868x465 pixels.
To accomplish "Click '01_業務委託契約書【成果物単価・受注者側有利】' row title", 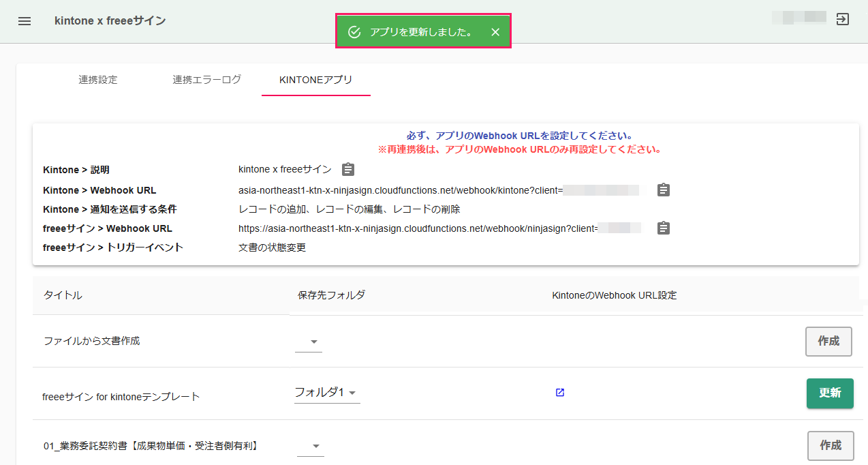I will click(x=151, y=446).
